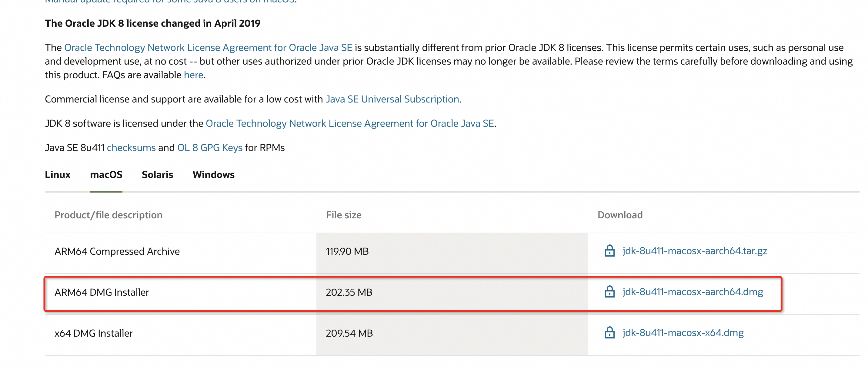Click the '119.90 MB' file size

[347, 251]
